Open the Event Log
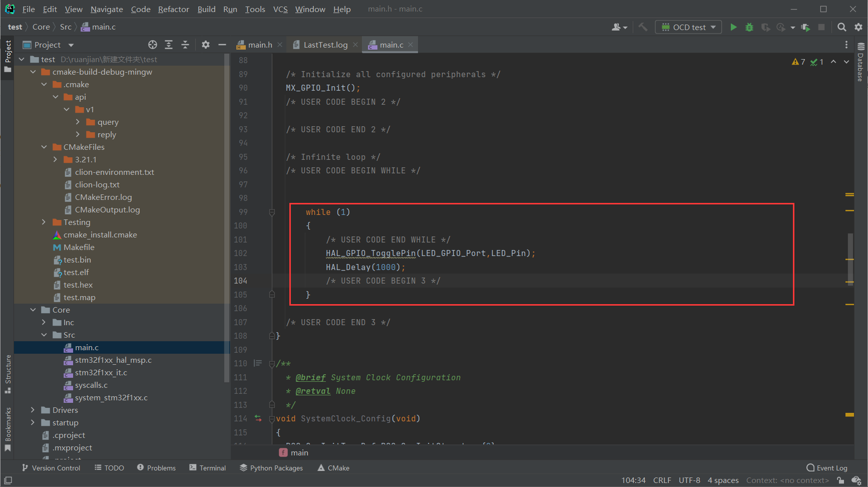Viewport: 868px width, 487px height. coord(827,467)
